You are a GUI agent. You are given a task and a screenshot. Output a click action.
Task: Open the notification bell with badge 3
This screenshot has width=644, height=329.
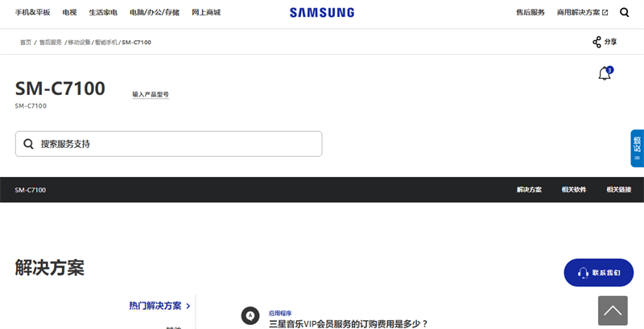coord(605,73)
